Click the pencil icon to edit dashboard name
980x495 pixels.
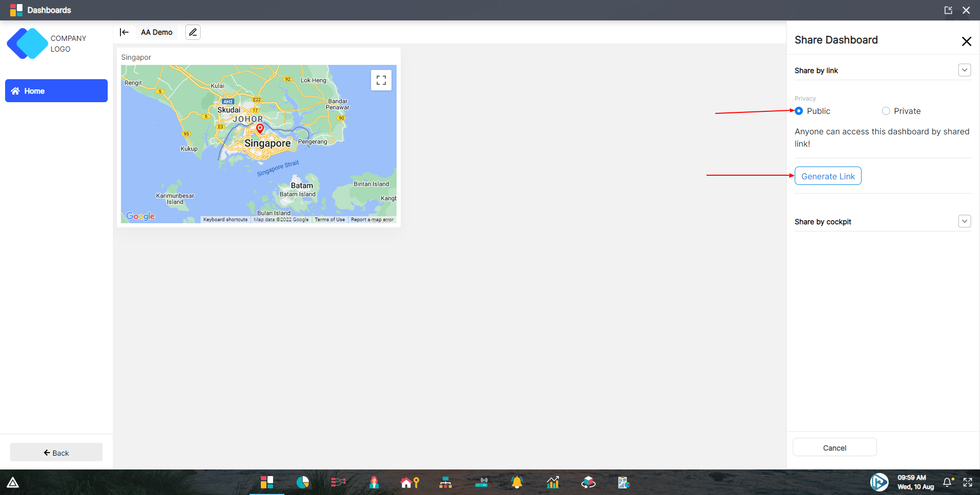tap(192, 32)
